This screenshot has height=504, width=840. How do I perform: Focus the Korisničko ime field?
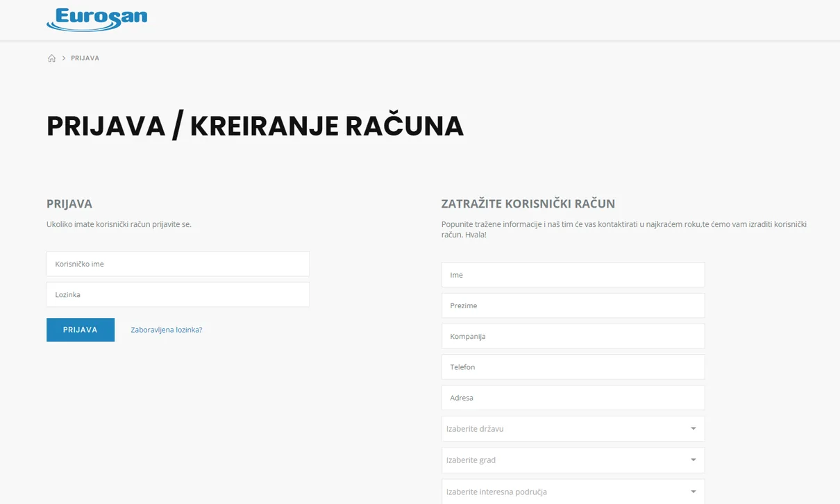178,264
